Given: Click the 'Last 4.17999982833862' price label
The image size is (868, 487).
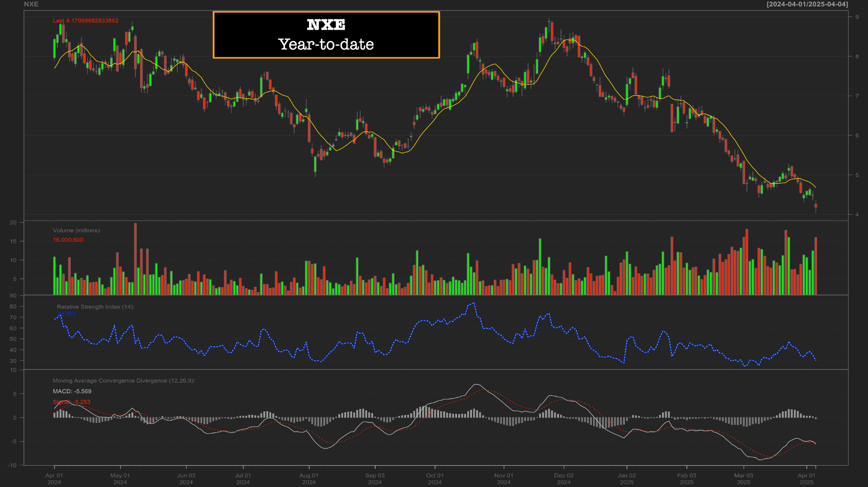Looking at the screenshot, I should [85, 20].
